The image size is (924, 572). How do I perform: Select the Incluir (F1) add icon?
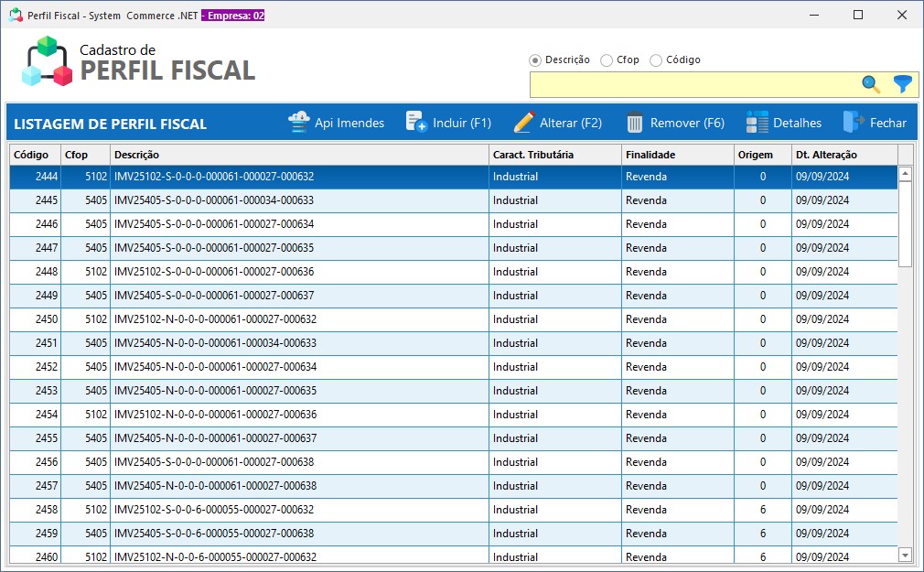tap(416, 122)
